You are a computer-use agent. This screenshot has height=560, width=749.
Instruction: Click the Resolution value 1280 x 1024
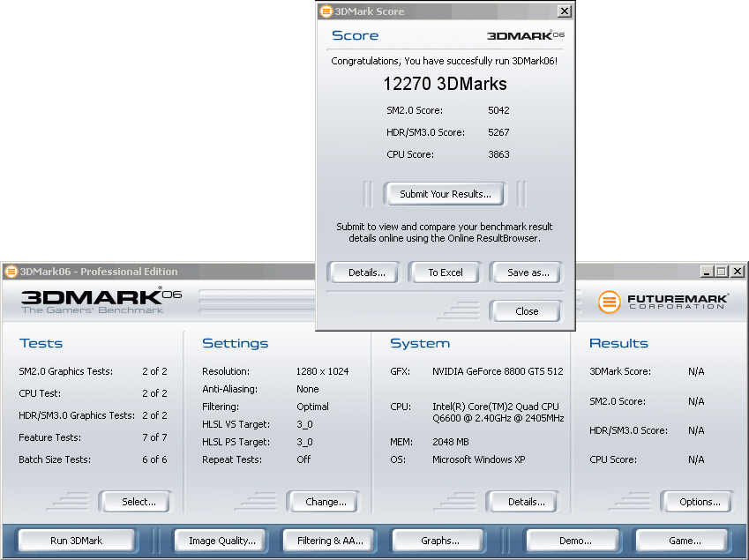322,371
